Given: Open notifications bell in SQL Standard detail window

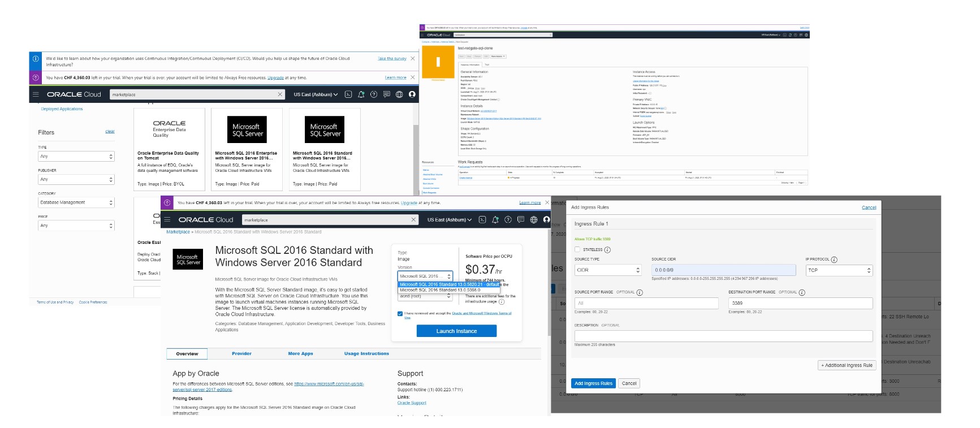Looking at the screenshot, I should tap(495, 219).
